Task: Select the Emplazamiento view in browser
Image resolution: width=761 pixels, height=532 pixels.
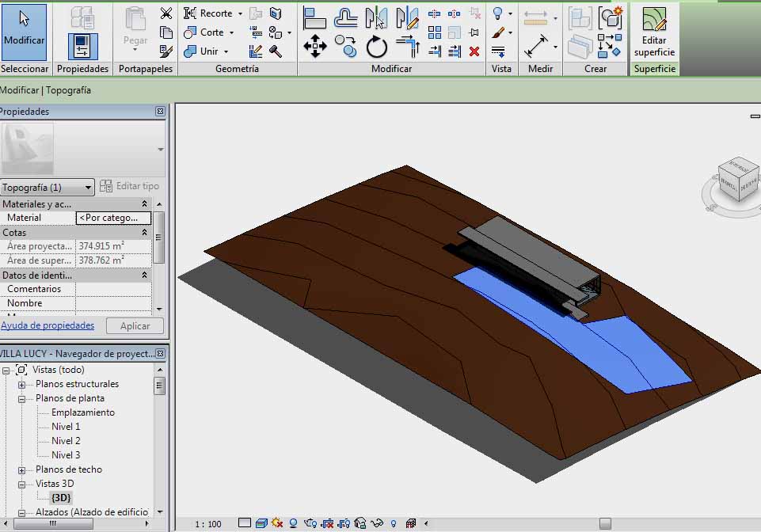Action: (82, 412)
